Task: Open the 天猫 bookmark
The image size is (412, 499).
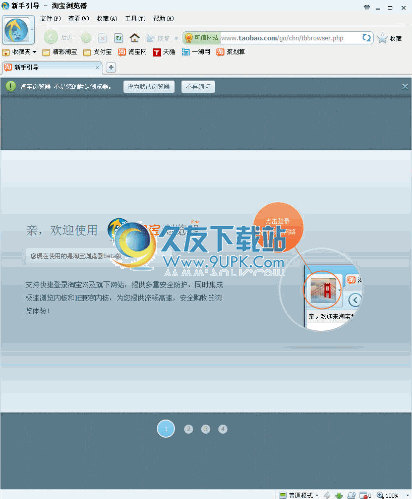Action: coord(164,52)
